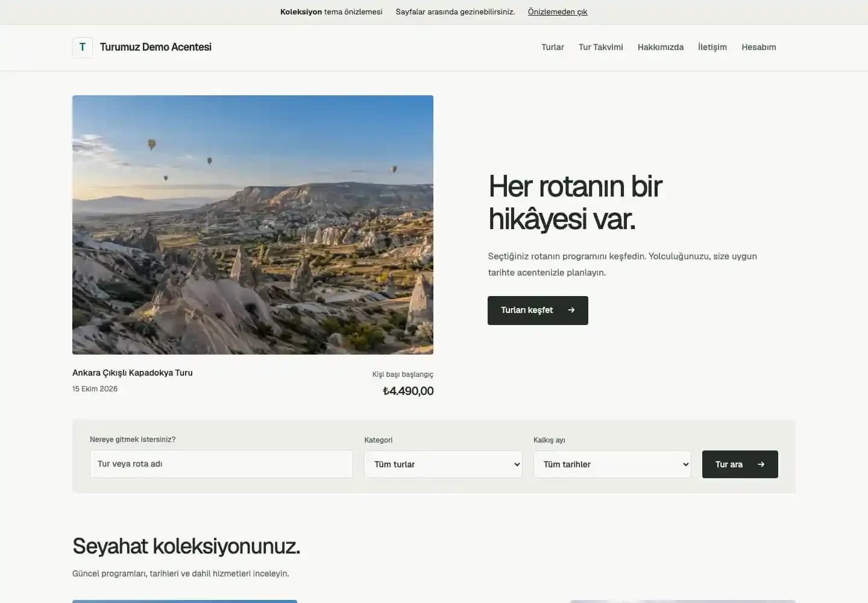Screen dimensions: 868x603
Task: Open the Tur Takvimi menu item
Action: 601,47
